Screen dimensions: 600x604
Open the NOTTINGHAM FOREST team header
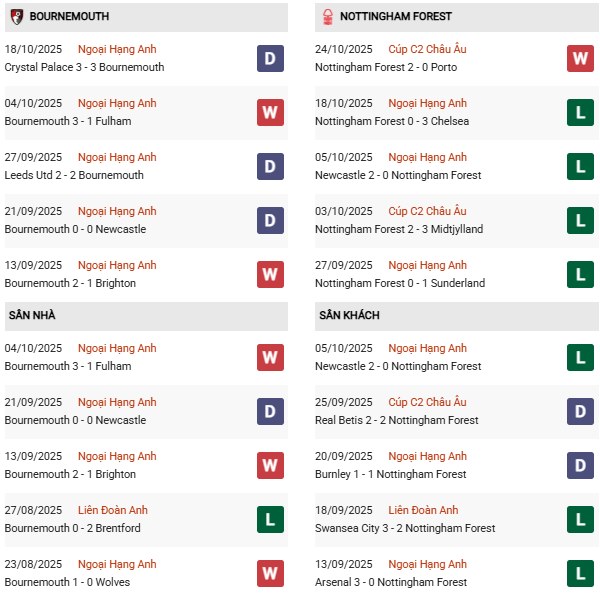[396, 17]
